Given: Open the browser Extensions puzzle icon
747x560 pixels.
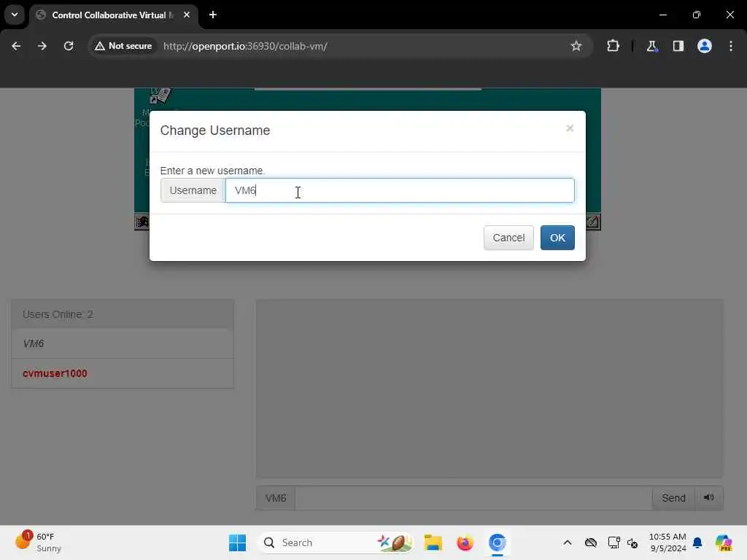Looking at the screenshot, I should 613,46.
